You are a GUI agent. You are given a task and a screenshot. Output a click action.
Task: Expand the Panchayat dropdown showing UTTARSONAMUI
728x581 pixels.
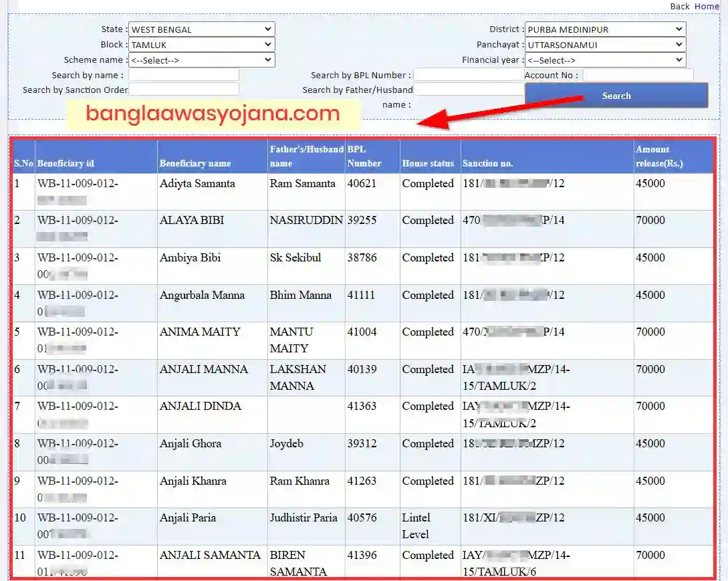coord(605,45)
